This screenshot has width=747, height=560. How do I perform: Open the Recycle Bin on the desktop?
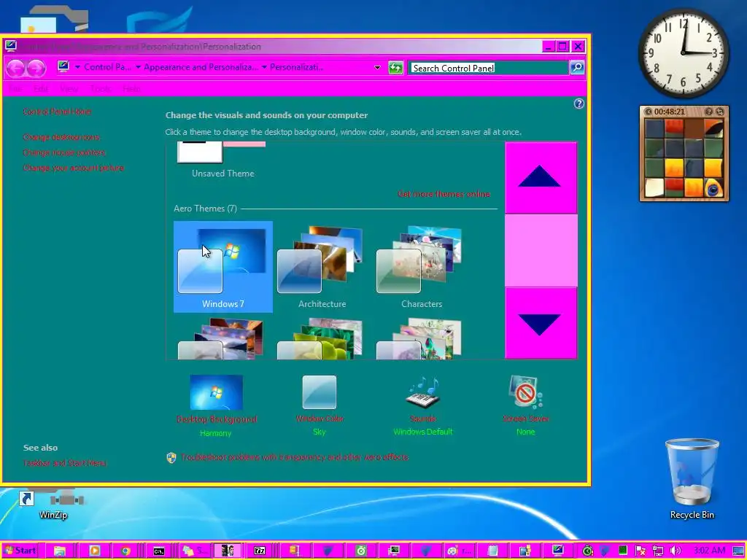(692, 478)
